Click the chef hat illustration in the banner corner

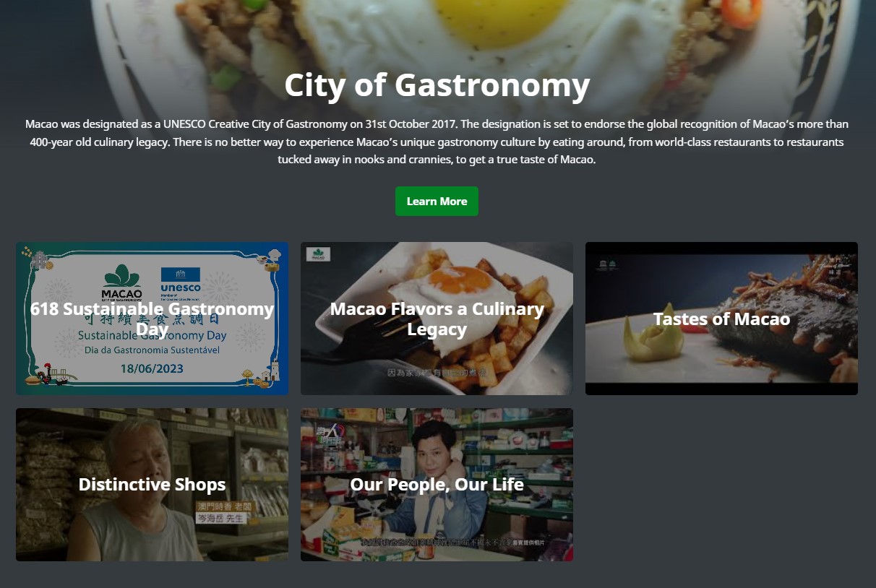[x=274, y=255]
